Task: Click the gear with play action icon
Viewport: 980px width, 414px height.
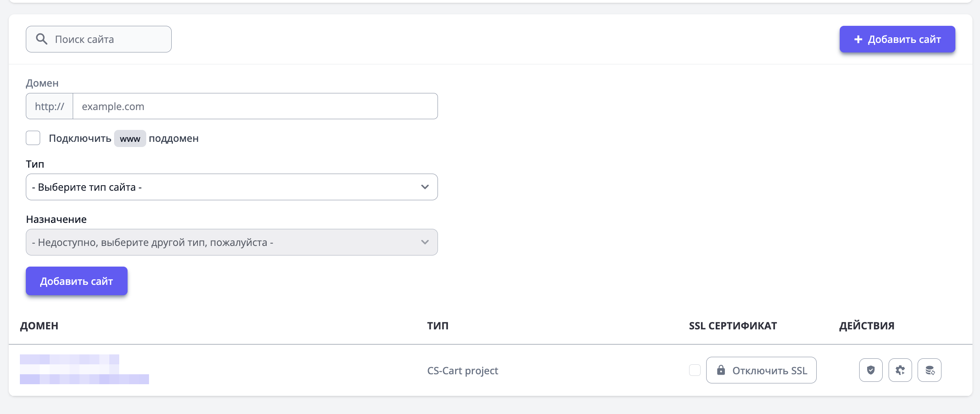Action: click(x=900, y=370)
